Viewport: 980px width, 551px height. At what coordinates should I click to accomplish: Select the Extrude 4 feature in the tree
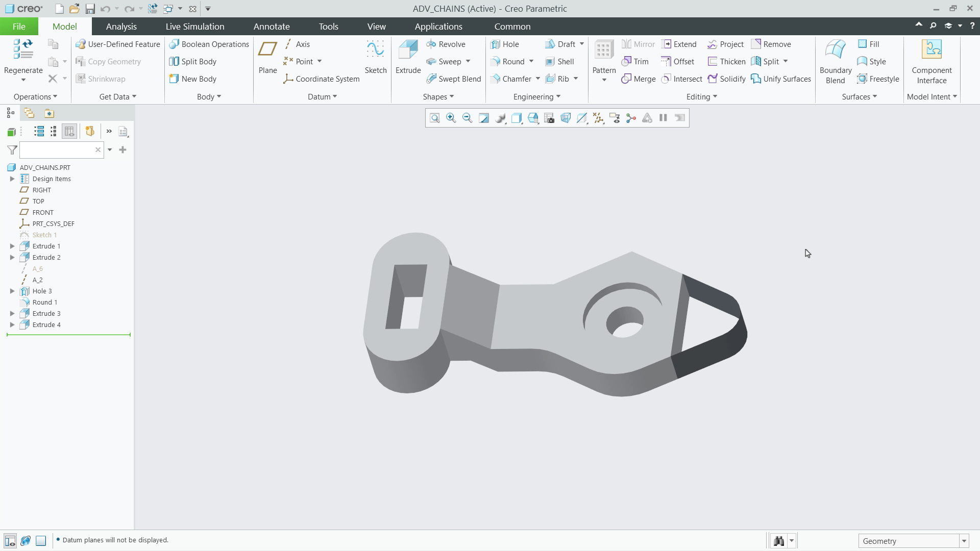(x=46, y=325)
